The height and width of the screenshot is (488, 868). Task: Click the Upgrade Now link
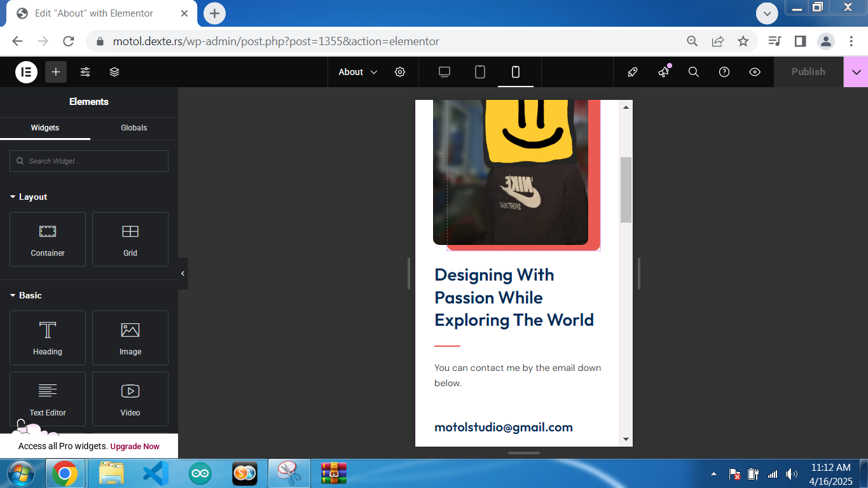pos(135,447)
